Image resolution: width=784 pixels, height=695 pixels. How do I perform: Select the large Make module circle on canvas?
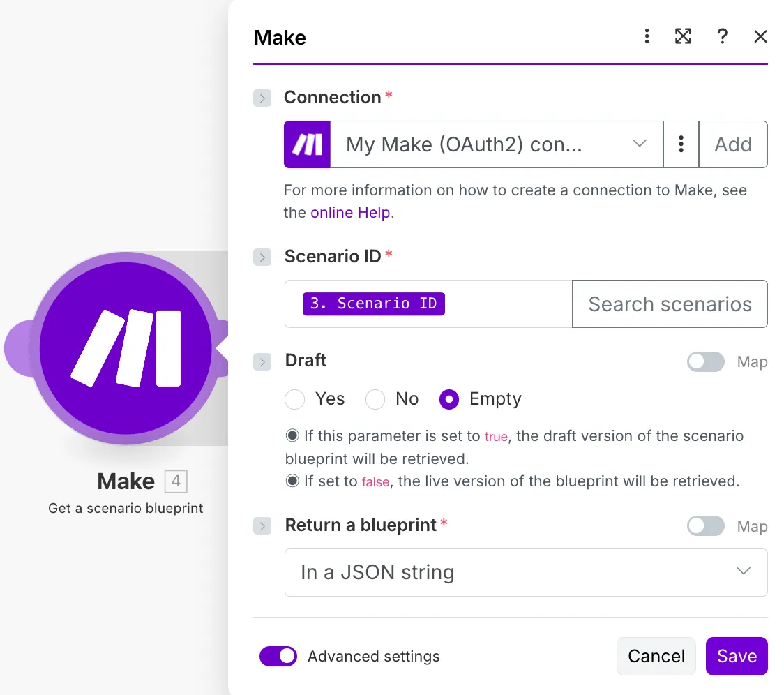126,347
